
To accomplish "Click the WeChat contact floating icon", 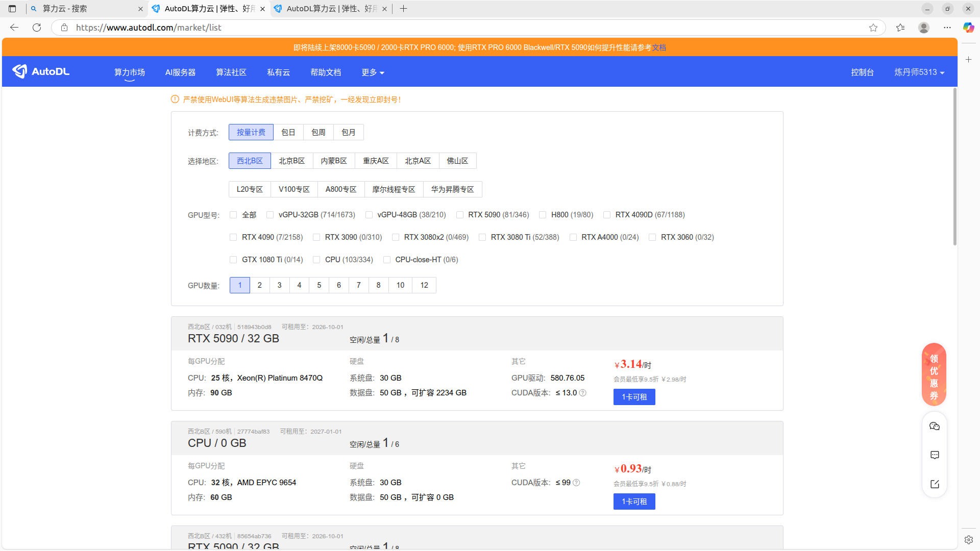I will (x=935, y=427).
